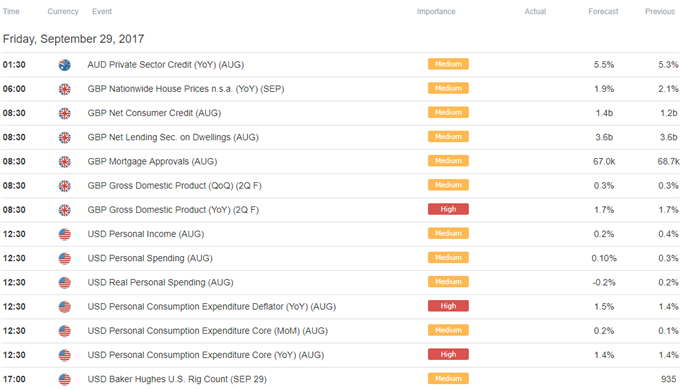Screen dimensions: 680x389
Task: Click forecast 3.6b for Net Lending Sec. on Dwellings
Action: (x=604, y=137)
